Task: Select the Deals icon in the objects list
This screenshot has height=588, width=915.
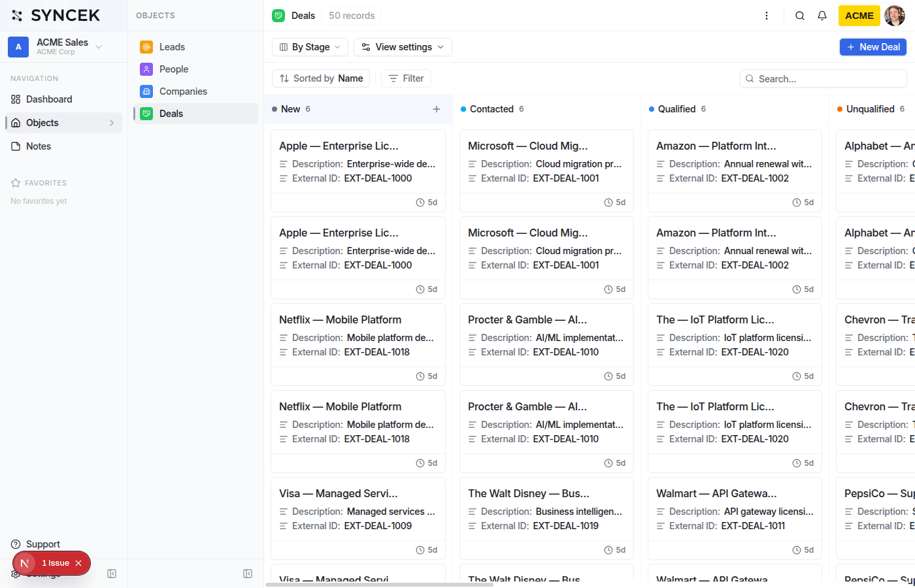Action: coord(146,114)
